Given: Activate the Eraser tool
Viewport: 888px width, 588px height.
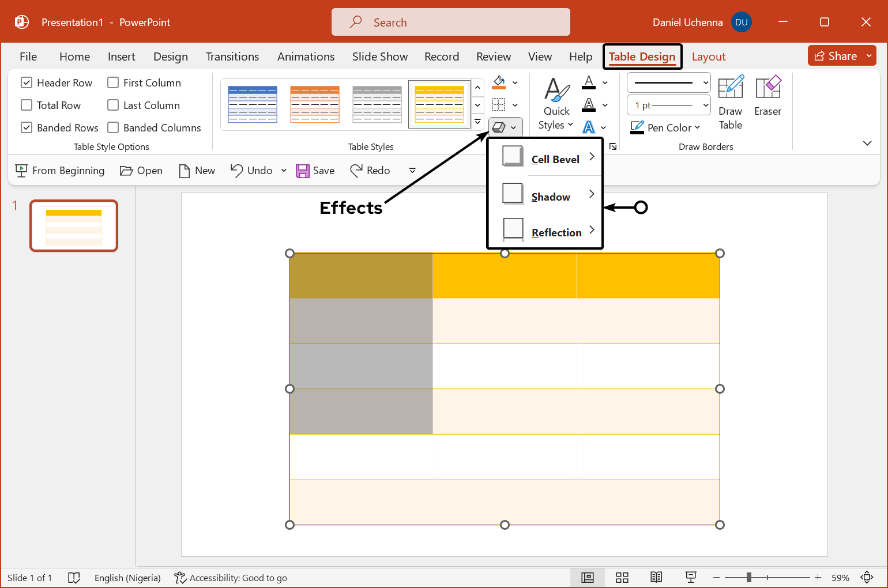Looking at the screenshot, I should tap(767, 96).
